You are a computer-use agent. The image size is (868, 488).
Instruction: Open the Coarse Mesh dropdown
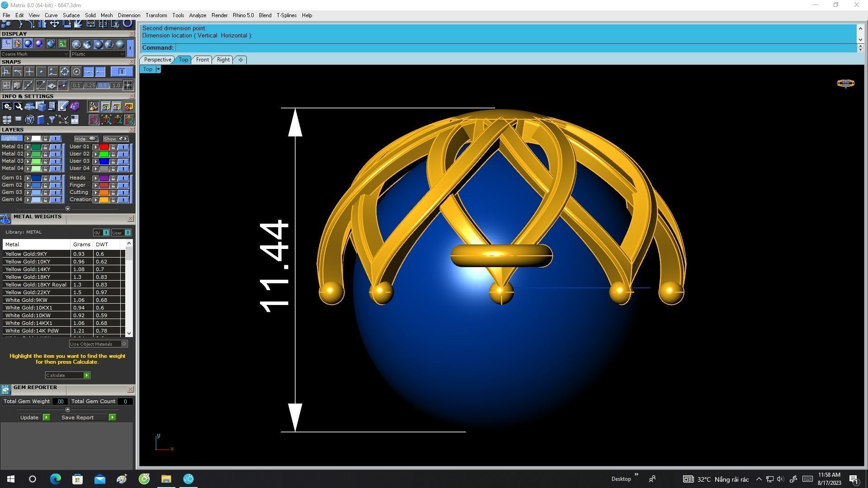click(35, 54)
